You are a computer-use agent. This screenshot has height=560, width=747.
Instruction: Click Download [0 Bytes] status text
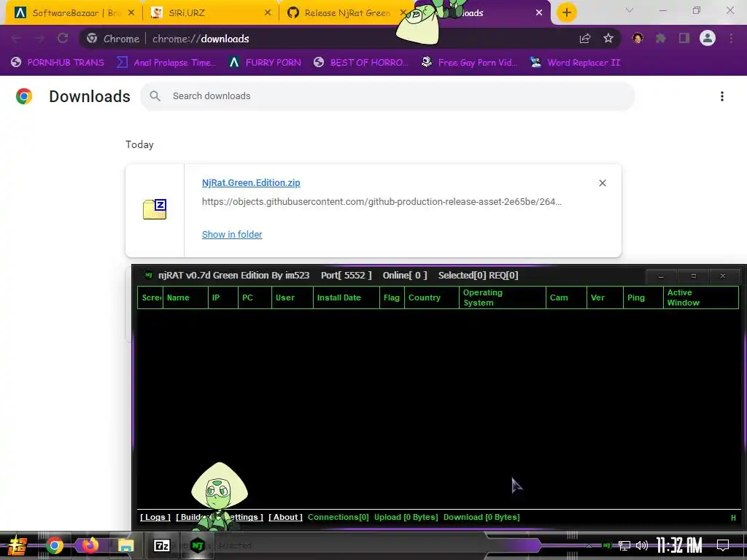pyautogui.click(x=481, y=517)
